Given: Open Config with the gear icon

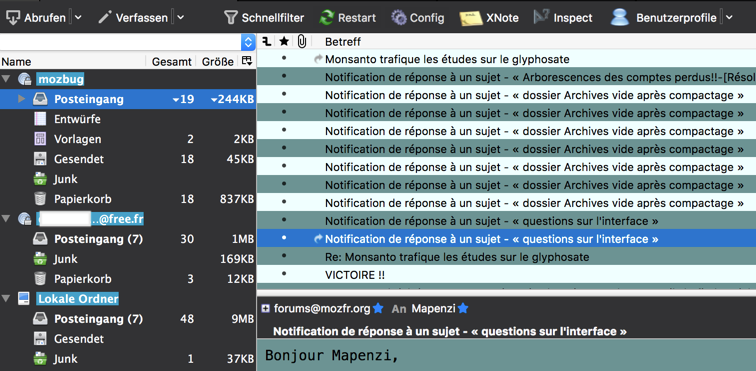Looking at the screenshot, I should (418, 18).
